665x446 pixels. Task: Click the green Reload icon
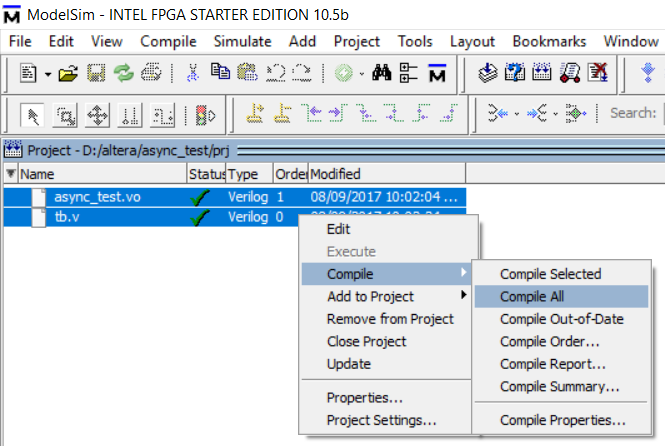[123, 72]
